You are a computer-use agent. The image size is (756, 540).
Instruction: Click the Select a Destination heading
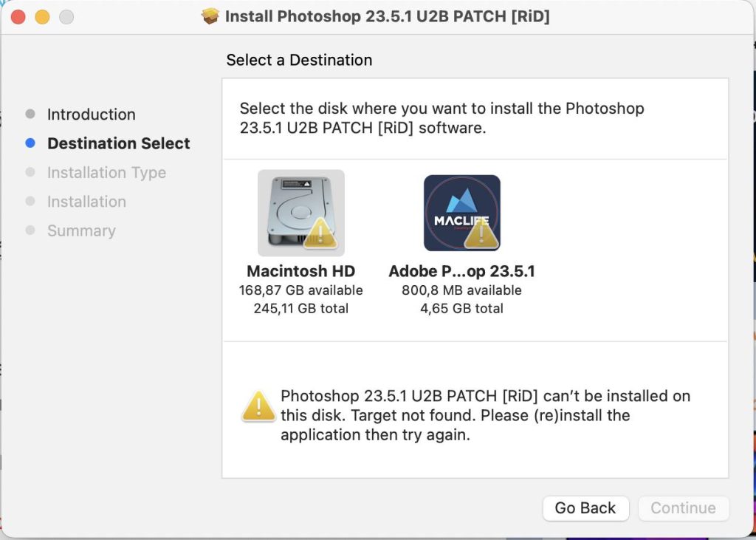(x=298, y=60)
